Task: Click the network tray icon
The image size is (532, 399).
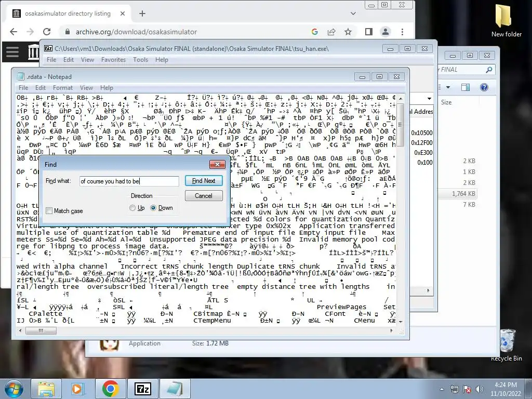Action: (454, 389)
